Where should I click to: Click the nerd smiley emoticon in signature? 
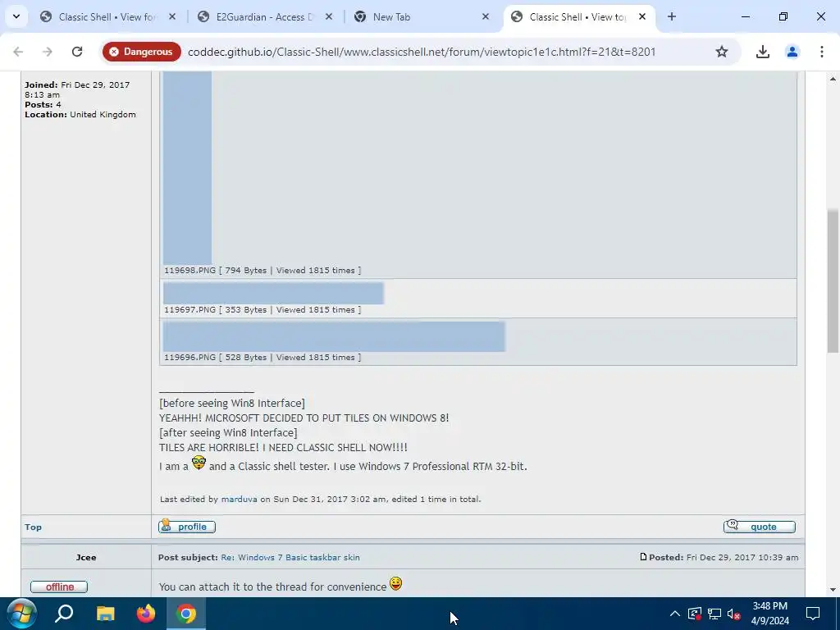199,463
